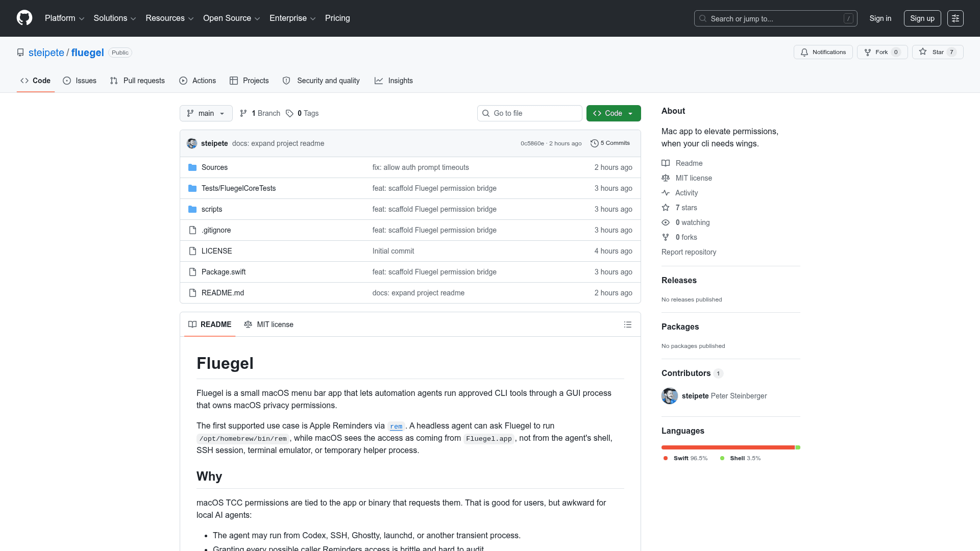The image size is (980, 551).
Task: Click the star icon beside 7 stars
Action: [666, 208]
